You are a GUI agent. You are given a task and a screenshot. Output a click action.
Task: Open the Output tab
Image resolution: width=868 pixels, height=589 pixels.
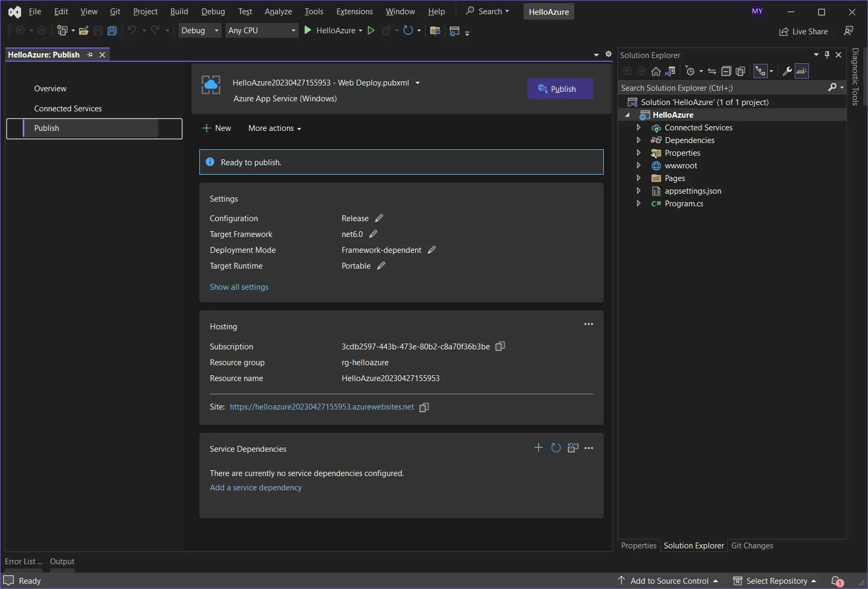click(62, 562)
